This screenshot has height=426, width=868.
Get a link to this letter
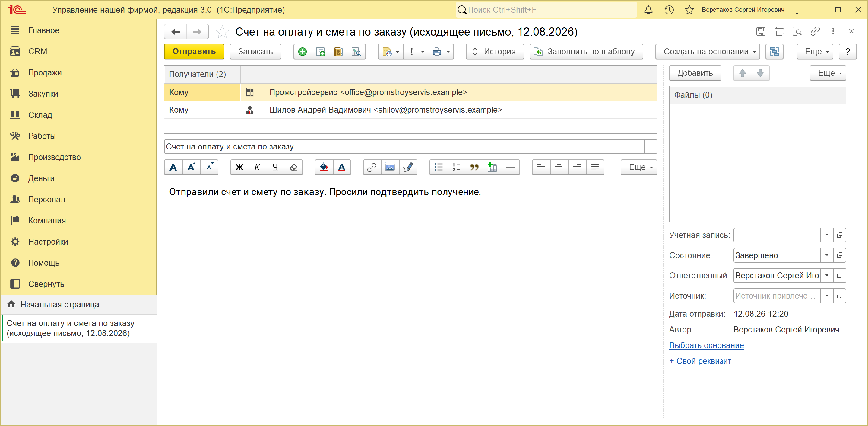(x=815, y=31)
